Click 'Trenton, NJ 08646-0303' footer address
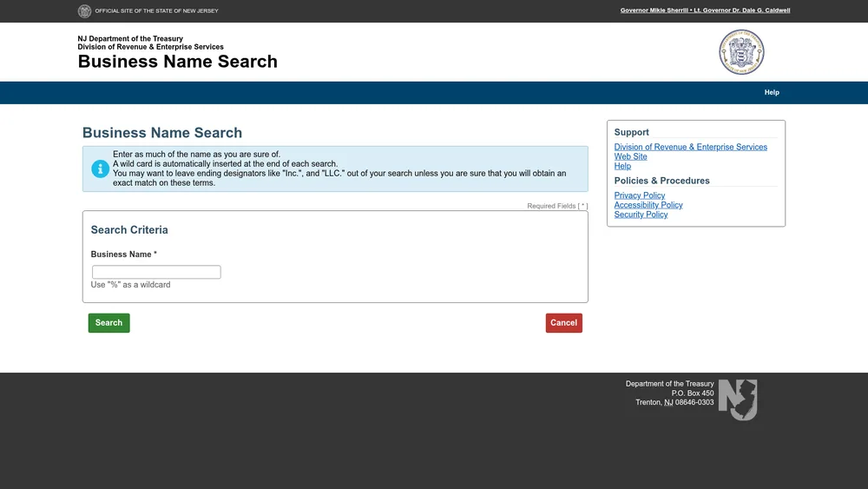 pos(674,403)
